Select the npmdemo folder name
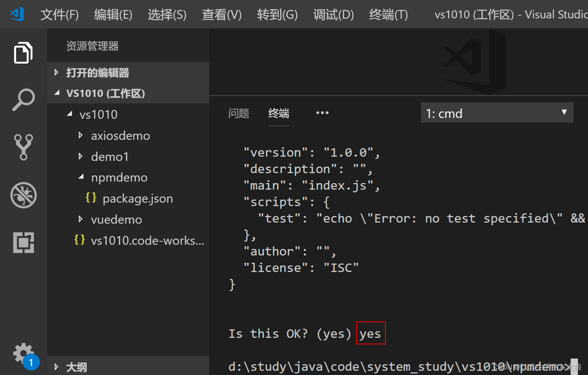Screen dimensions: 588x375 point(119,177)
